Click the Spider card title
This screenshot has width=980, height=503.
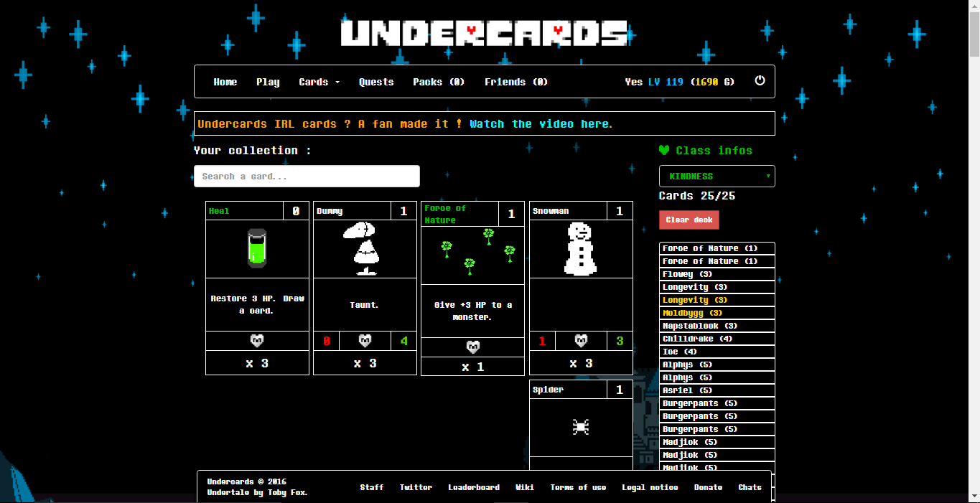coord(548,390)
